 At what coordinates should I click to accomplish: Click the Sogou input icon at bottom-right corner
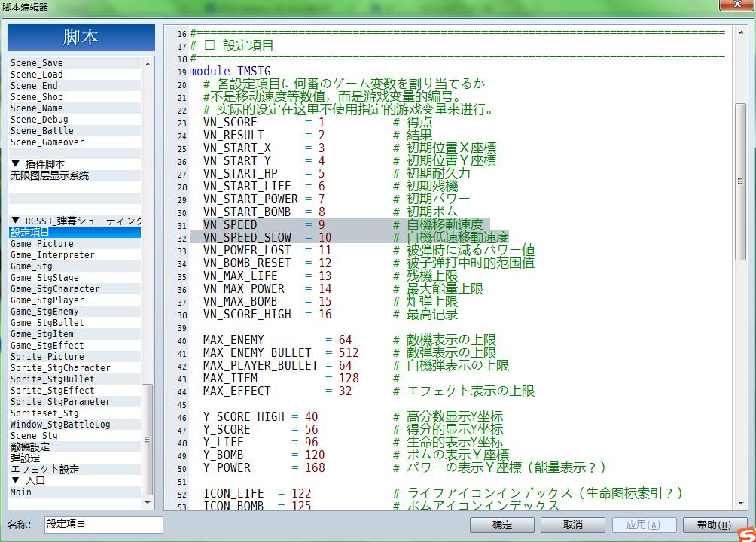(747, 534)
